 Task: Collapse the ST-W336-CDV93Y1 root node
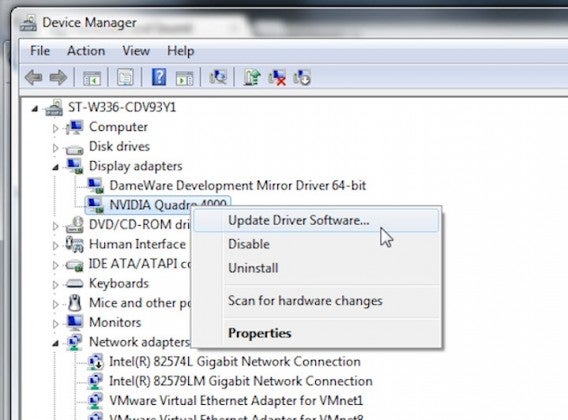tap(34, 108)
